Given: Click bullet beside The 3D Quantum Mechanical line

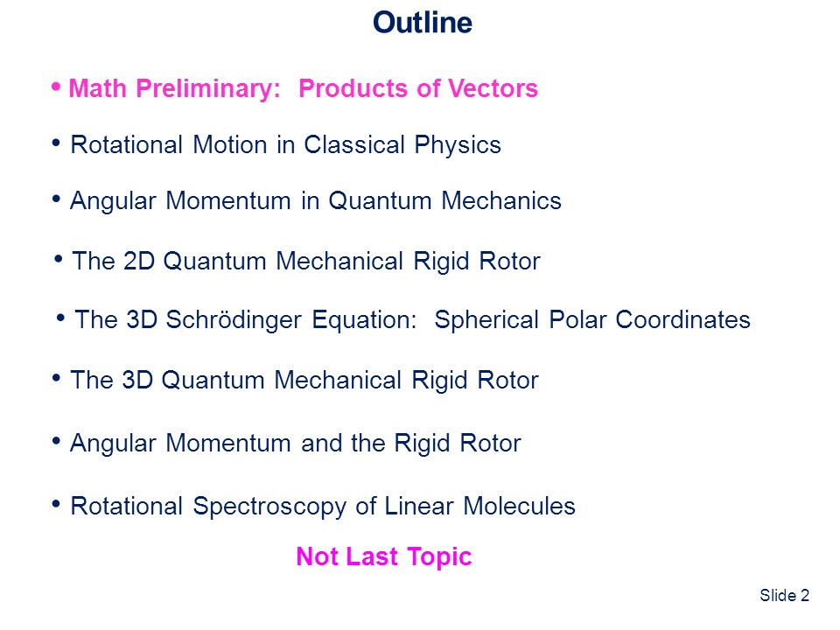Looking at the screenshot, I should (56, 378).
